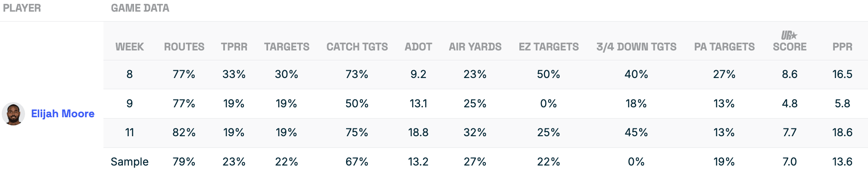Sort by the PA TARGETS header
Viewport: 868px width, 175px height.
[x=724, y=47]
